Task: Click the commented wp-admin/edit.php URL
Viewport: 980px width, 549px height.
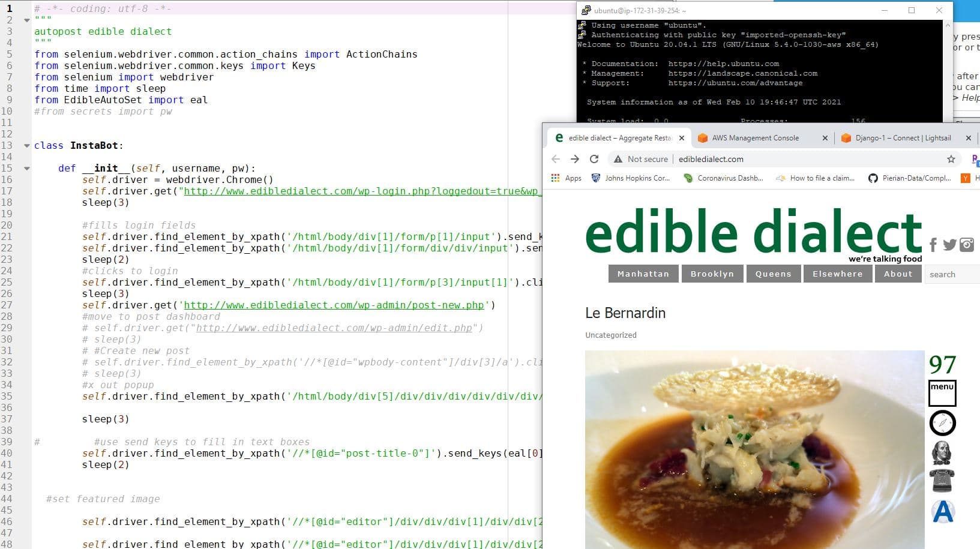Action: (334, 328)
